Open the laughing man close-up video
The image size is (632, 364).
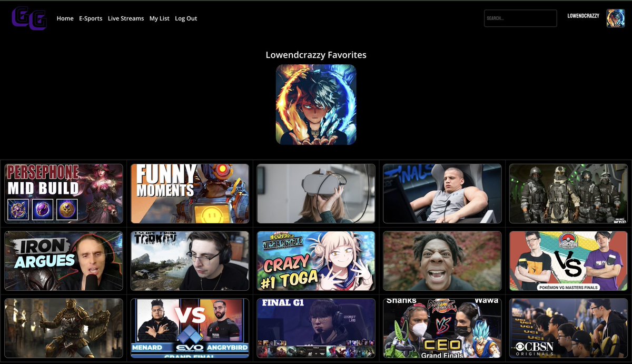tap(442, 261)
